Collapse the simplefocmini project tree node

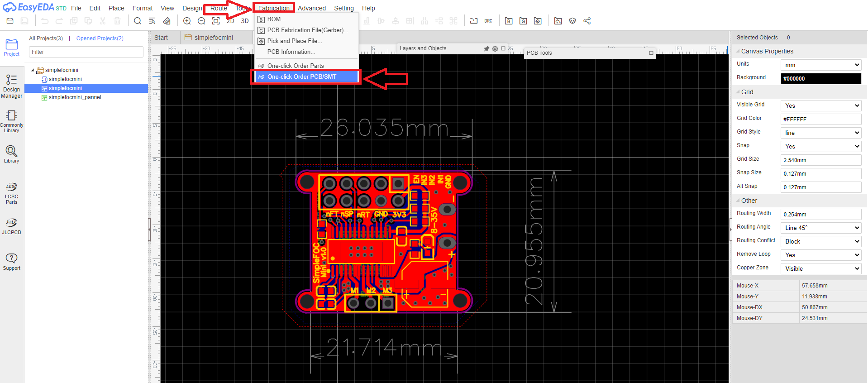[x=33, y=70]
